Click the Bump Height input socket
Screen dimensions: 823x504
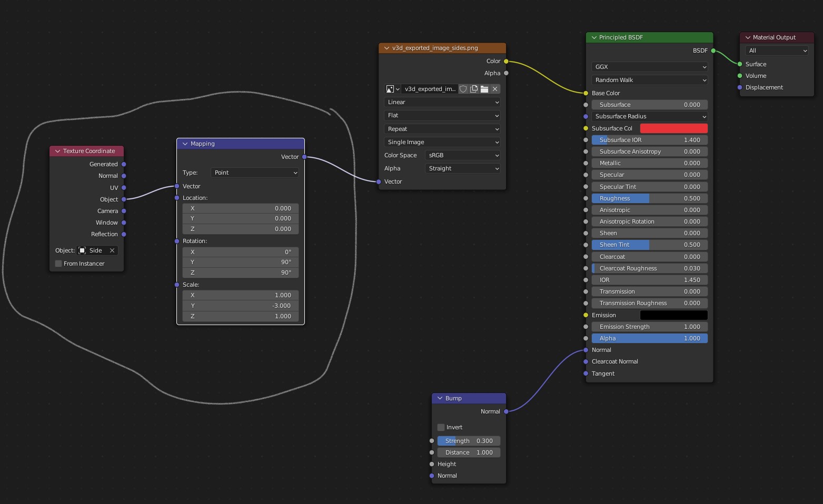coord(432,464)
